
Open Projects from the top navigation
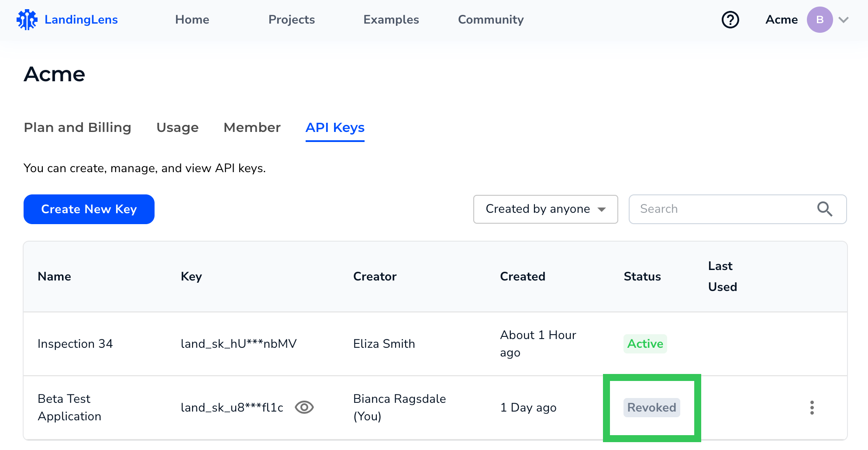tap(292, 20)
